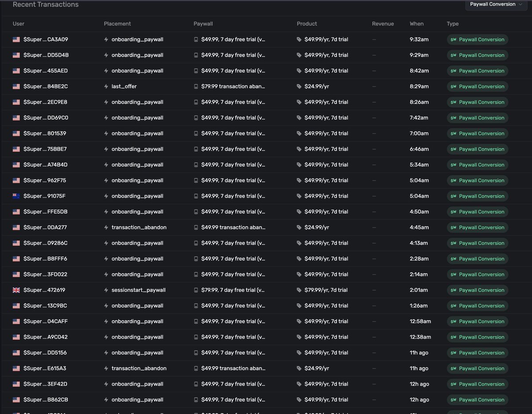Click the Paywall Conversion badge for 9:32am row

[477, 39]
